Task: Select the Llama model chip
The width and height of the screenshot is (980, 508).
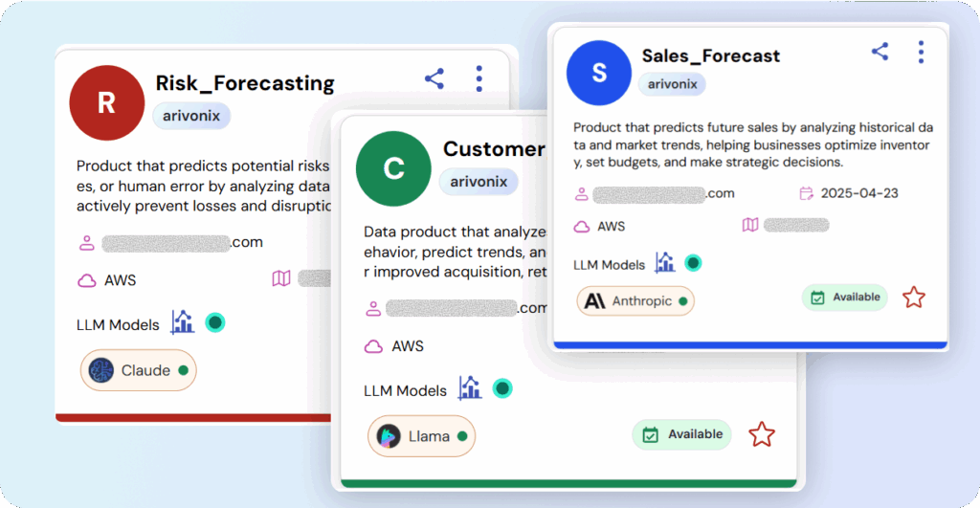Action: 421,436
